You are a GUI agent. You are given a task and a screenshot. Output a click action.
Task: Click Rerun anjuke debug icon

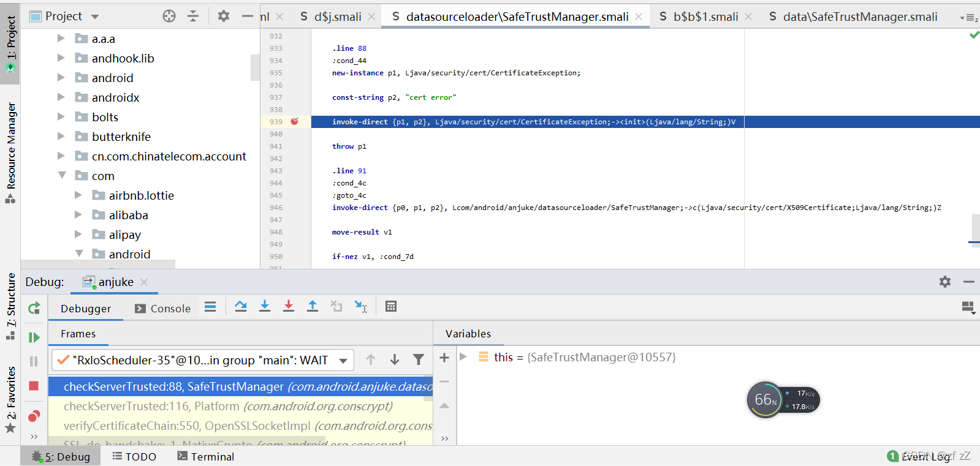[34, 308]
